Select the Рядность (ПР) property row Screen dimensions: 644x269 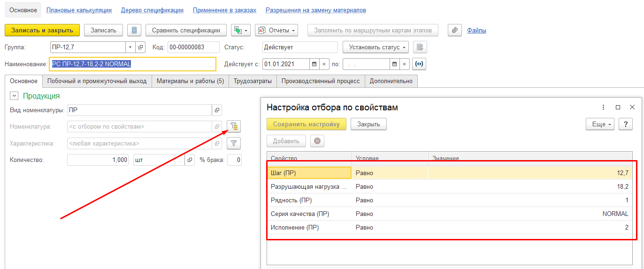(450, 200)
